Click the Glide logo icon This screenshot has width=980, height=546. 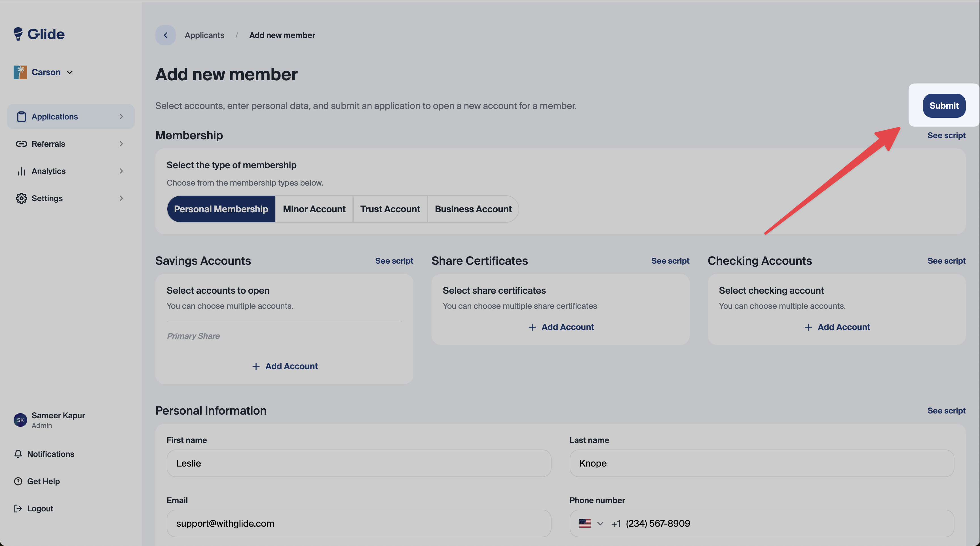click(x=18, y=34)
